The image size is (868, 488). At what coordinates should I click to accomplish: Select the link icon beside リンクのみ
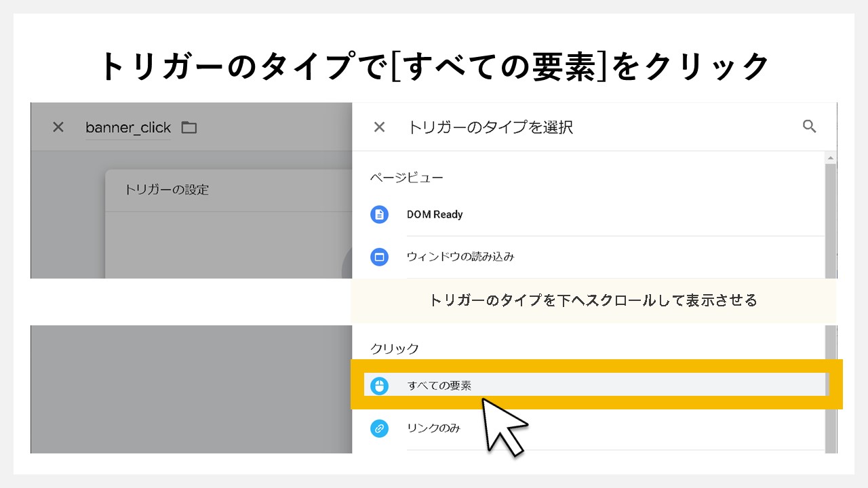point(380,428)
